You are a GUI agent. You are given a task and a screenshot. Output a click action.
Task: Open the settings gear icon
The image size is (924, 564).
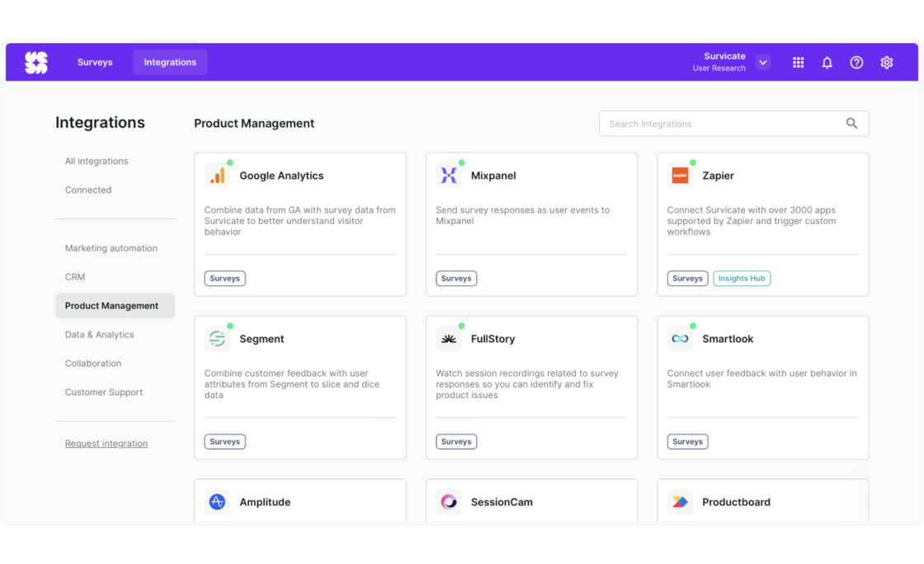[887, 63]
